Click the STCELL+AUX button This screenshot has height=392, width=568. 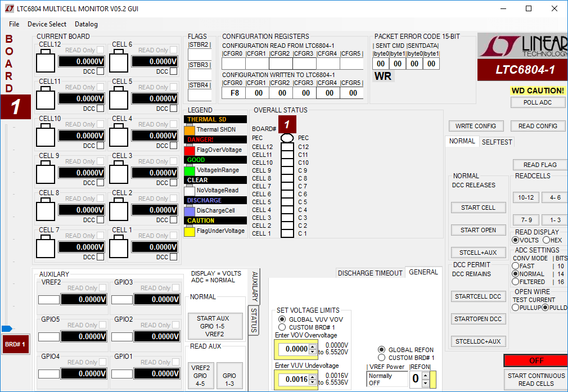478,253
